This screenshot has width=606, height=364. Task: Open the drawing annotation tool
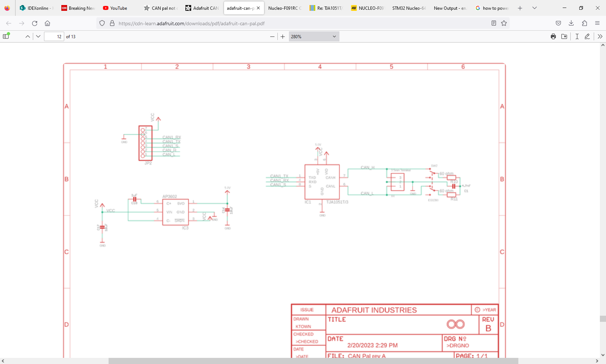click(x=588, y=36)
